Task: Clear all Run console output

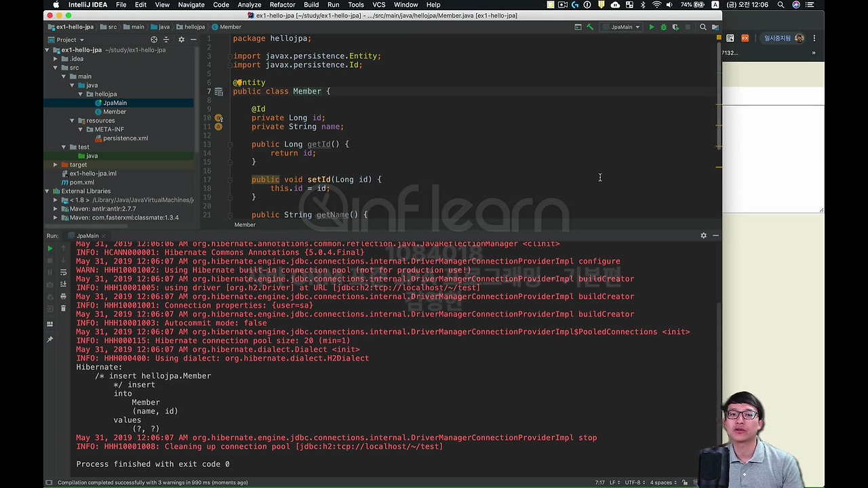Action: (x=63, y=308)
